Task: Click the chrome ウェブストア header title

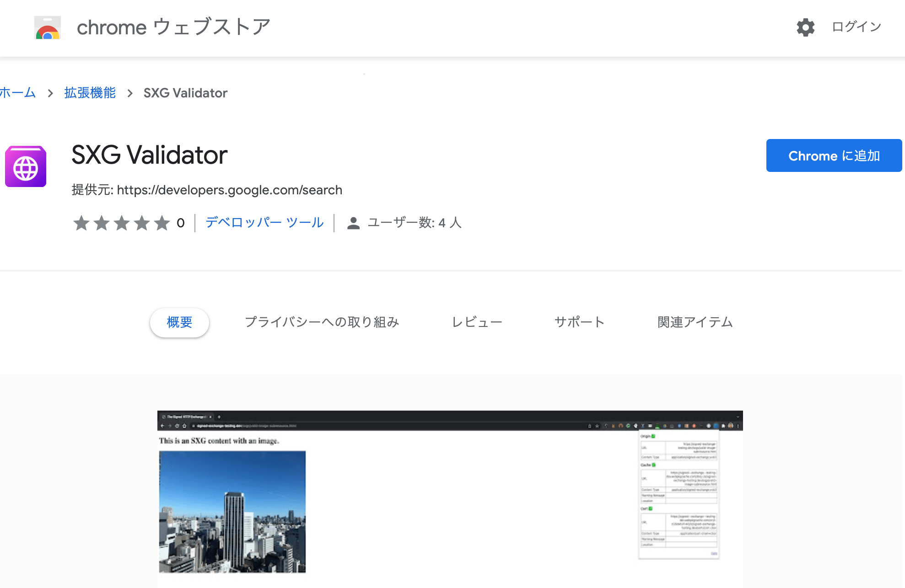Action: pos(174,27)
